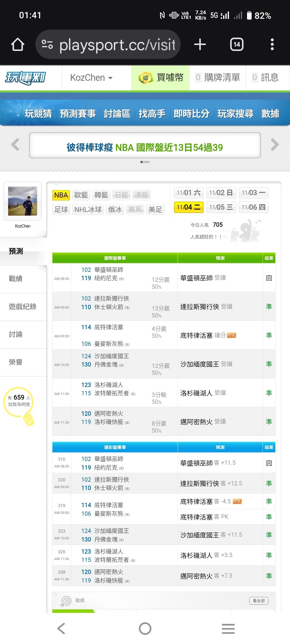Click 洛杉磯快艇 in the 運彩盤 table
The image size is (290, 644).
point(109,580)
